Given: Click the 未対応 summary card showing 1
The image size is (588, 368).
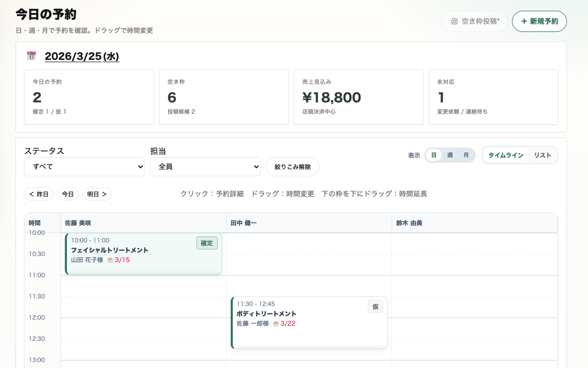Looking at the screenshot, I should click(x=494, y=97).
